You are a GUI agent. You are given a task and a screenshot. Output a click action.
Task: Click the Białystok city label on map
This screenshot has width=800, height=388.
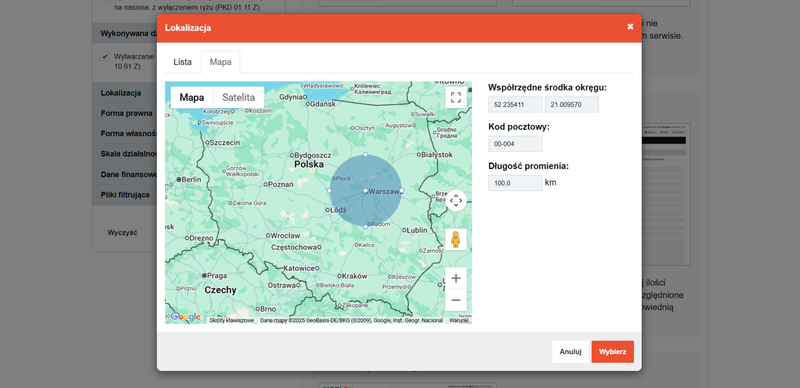click(438, 154)
